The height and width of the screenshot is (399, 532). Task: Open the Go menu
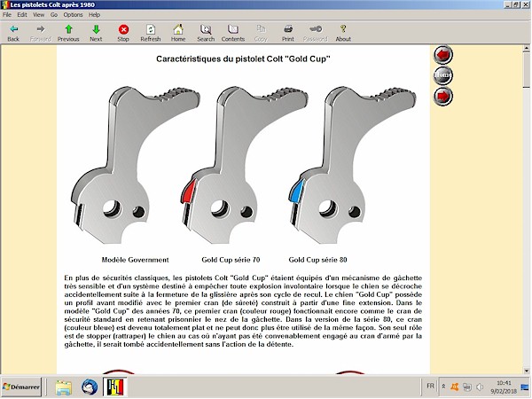coord(53,15)
